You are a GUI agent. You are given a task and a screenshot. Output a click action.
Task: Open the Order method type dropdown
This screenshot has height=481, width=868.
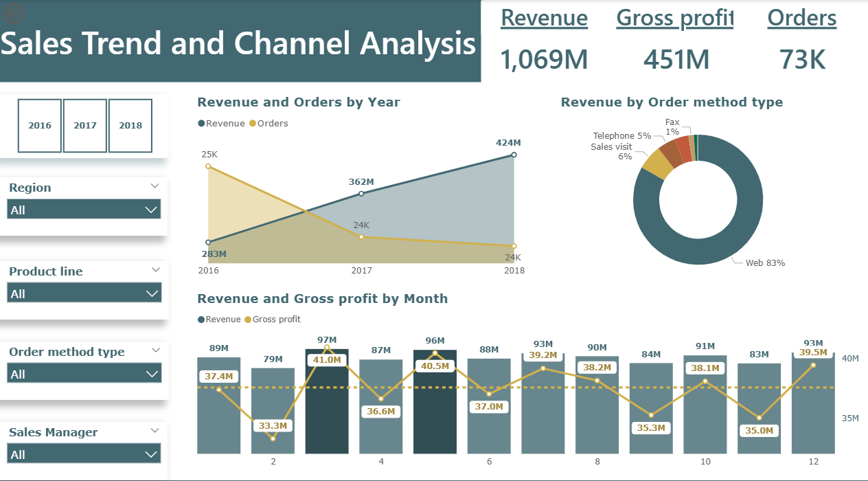point(84,374)
